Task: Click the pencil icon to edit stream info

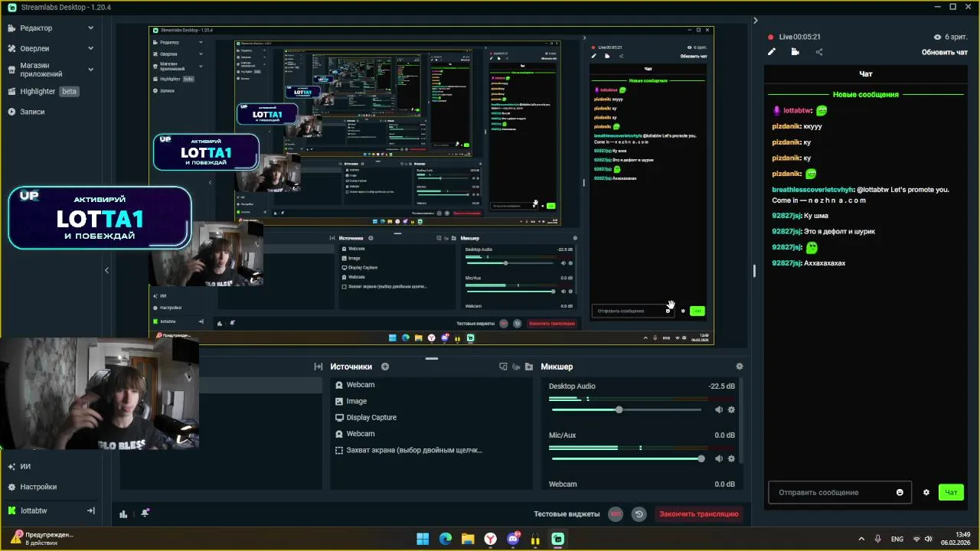Action: pos(772,52)
